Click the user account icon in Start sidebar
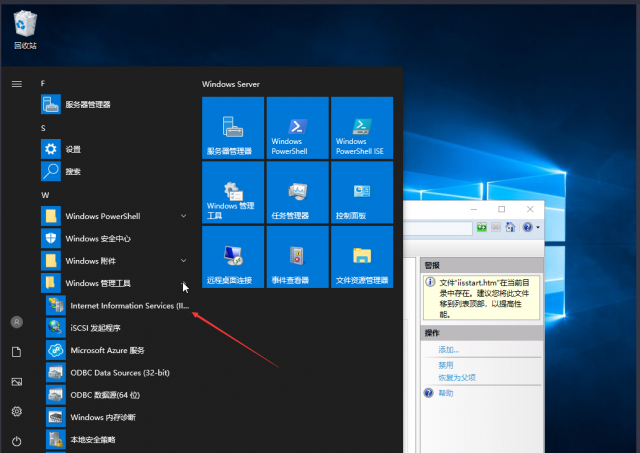Screen dimensions: 640x453 [x=17, y=322]
